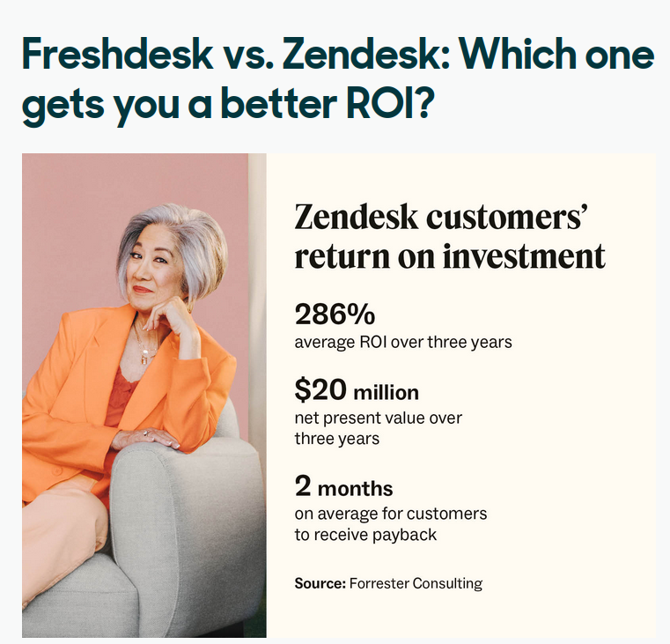Viewport: 670px width, 644px height.
Task: Click the "on average for customers" payback caption
Action: coord(390,513)
